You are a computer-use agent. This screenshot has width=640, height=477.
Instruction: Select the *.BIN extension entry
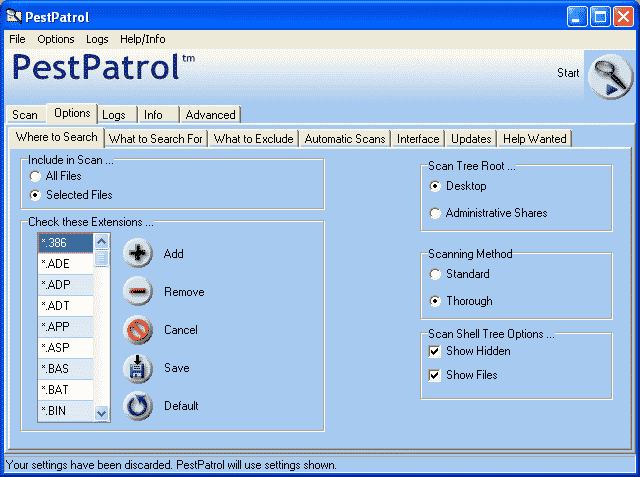point(65,411)
